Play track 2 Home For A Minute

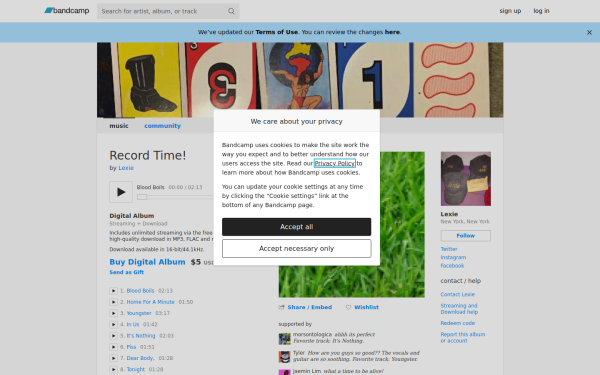(113, 302)
